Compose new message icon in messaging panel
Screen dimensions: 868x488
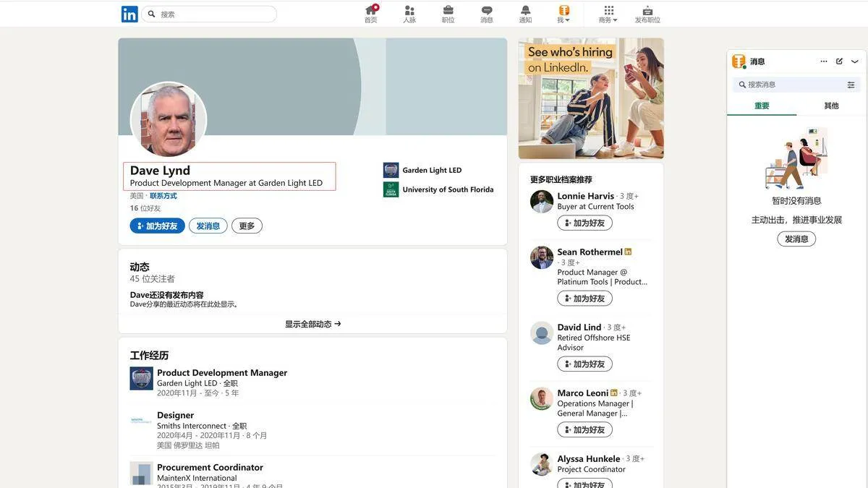point(839,61)
